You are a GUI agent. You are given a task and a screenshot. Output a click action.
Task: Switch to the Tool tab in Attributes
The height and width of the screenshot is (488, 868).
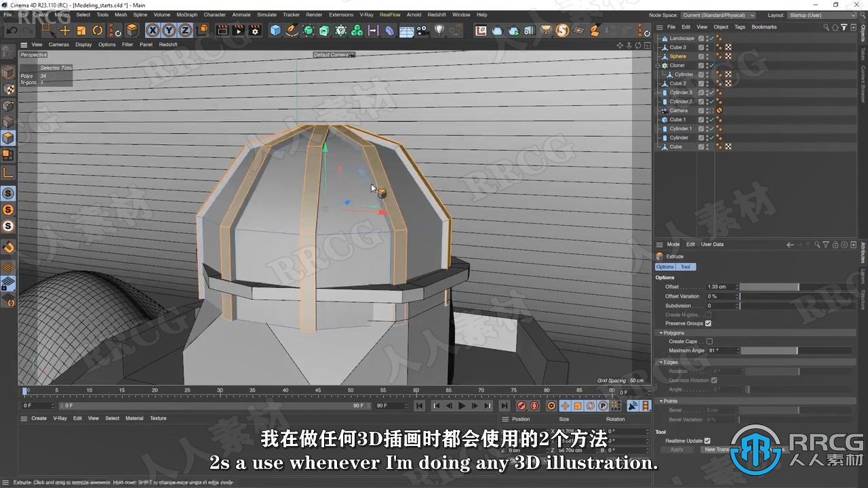click(686, 267)
